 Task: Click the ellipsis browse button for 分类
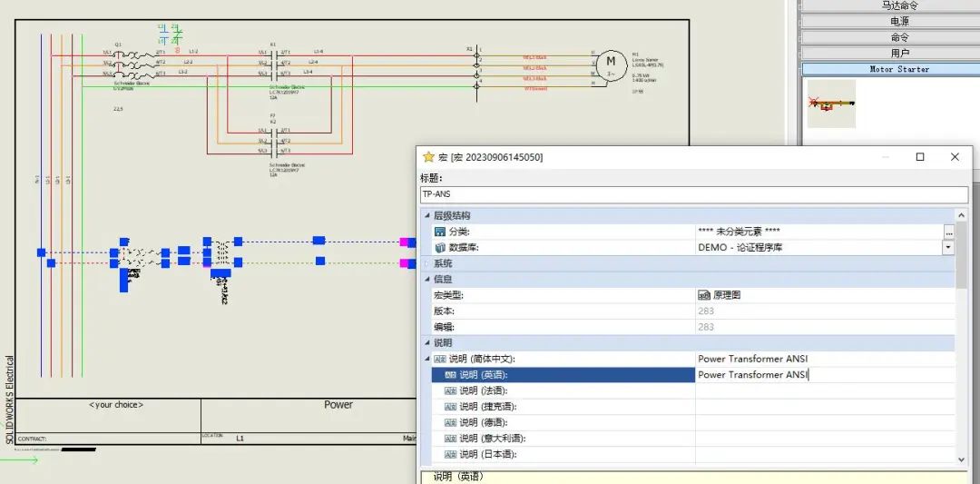coord(949,232)
